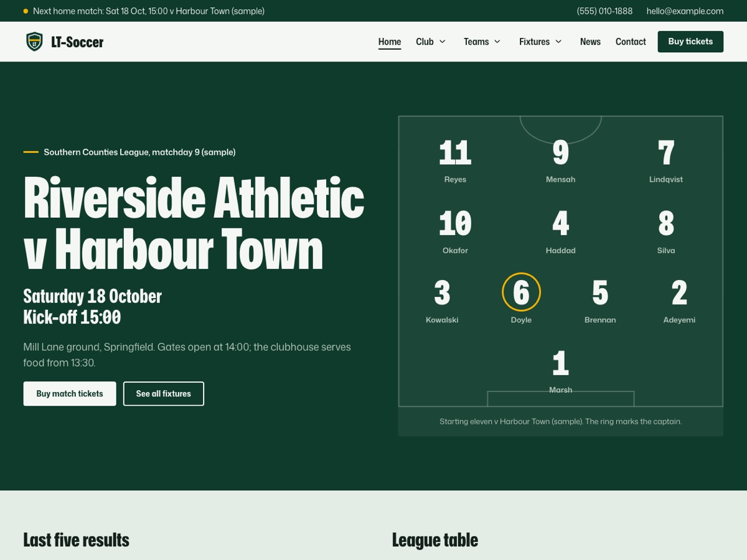Click the Last five results heading

(x=76, y=539)
